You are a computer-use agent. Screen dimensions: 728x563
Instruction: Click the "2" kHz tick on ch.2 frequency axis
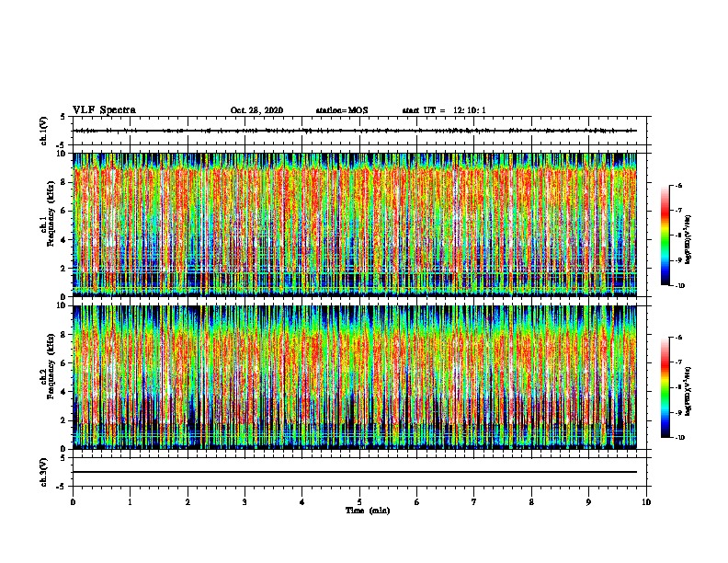63,420
